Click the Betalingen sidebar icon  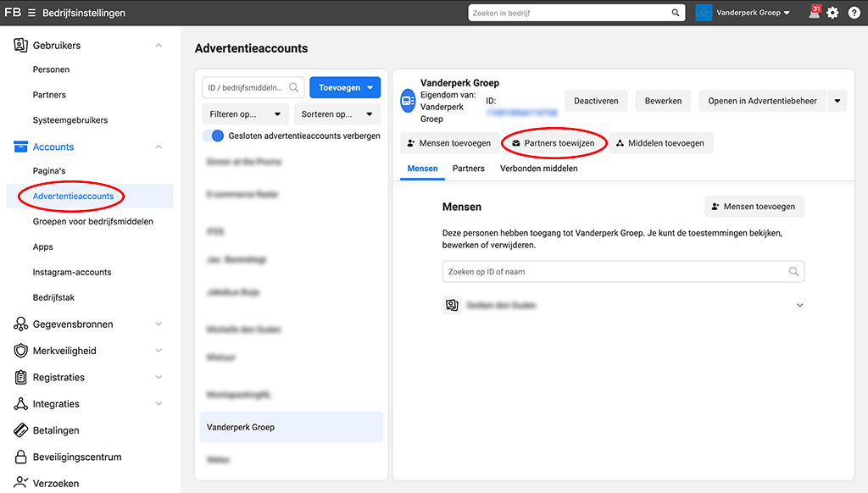point(21,430)
